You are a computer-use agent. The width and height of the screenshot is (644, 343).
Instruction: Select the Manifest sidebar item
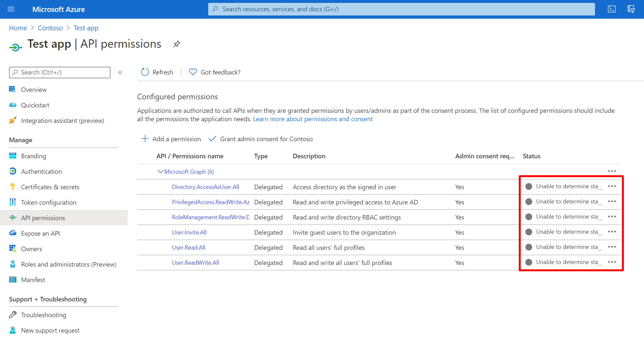click(x=33, y=279)
